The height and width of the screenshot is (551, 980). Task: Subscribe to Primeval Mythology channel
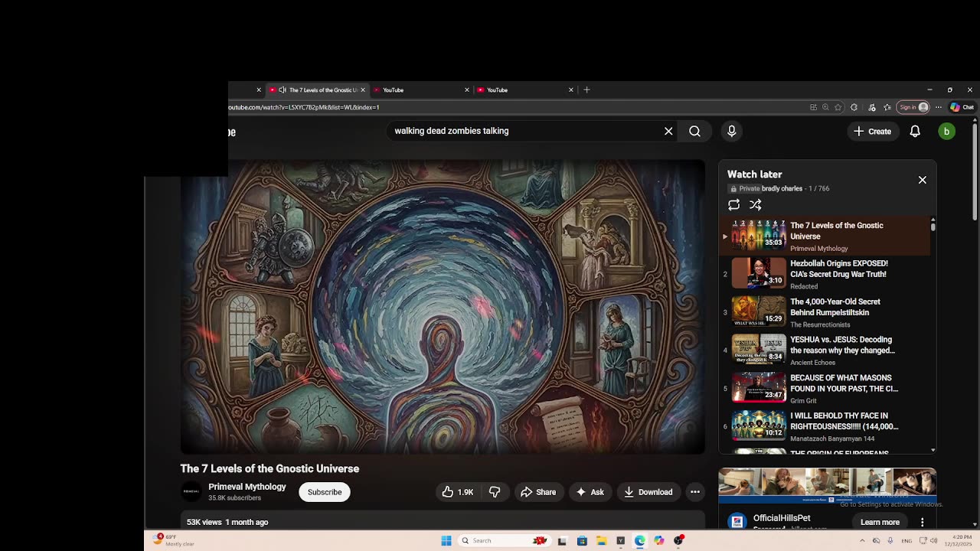(x=325, y=492)
